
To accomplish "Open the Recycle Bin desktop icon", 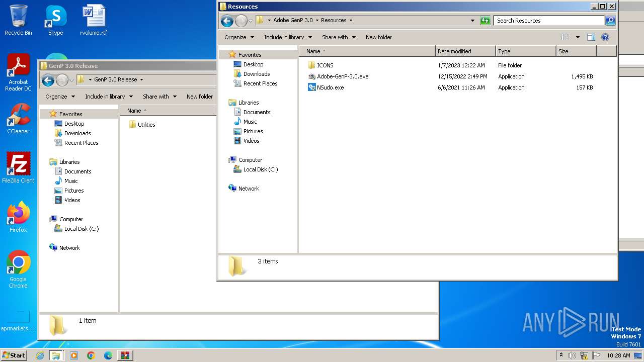I will [18, 20].
